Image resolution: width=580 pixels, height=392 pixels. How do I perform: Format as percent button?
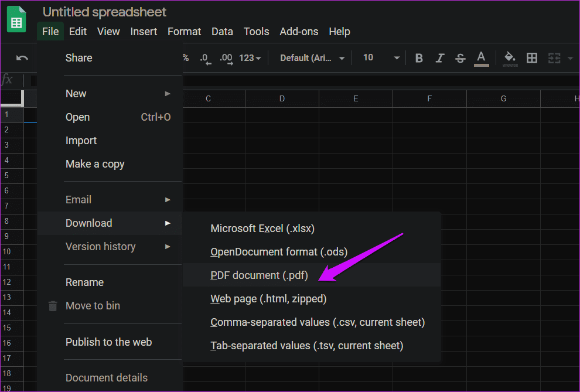coord(186,57)
